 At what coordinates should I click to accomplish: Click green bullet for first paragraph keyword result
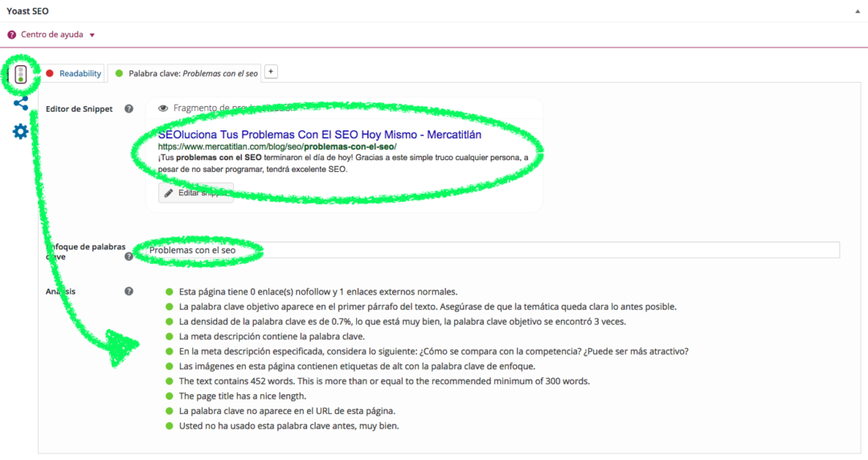tap(170, 306)
